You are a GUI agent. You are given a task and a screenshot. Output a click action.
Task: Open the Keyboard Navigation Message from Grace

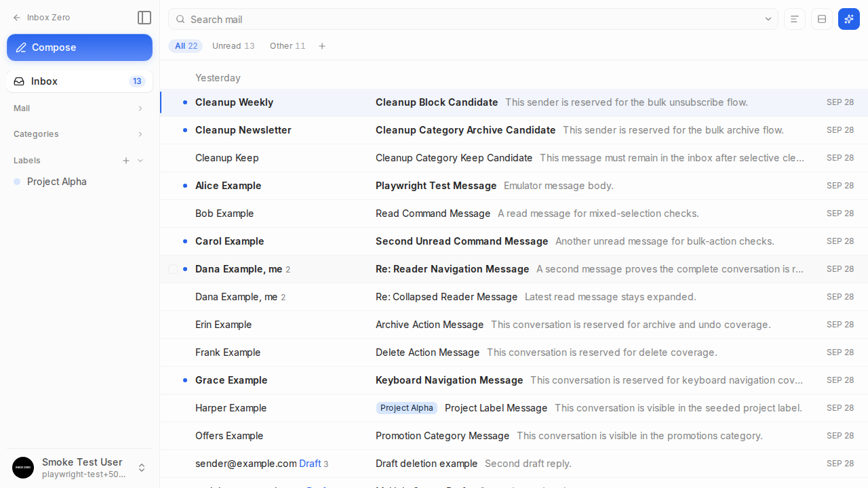514,380
